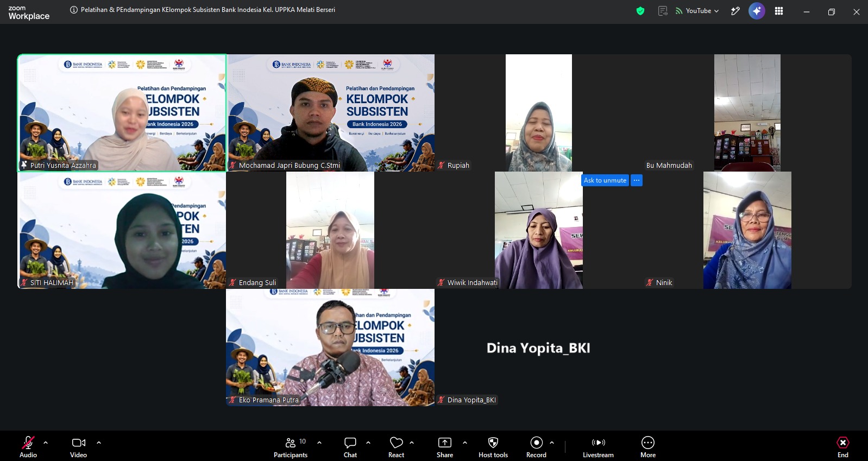
Task: Open Host tools shield
Action: click(x=493, y=447)
